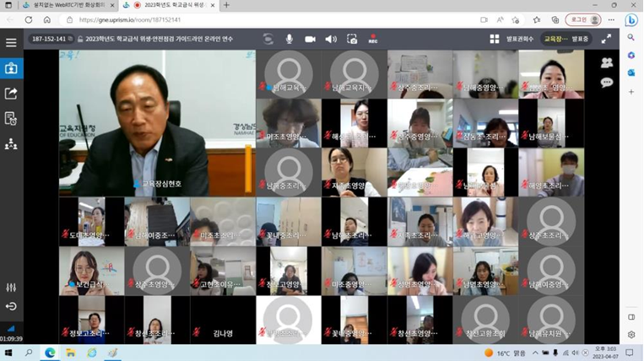Switch to the grid layout view

click(x=495, y=39)
